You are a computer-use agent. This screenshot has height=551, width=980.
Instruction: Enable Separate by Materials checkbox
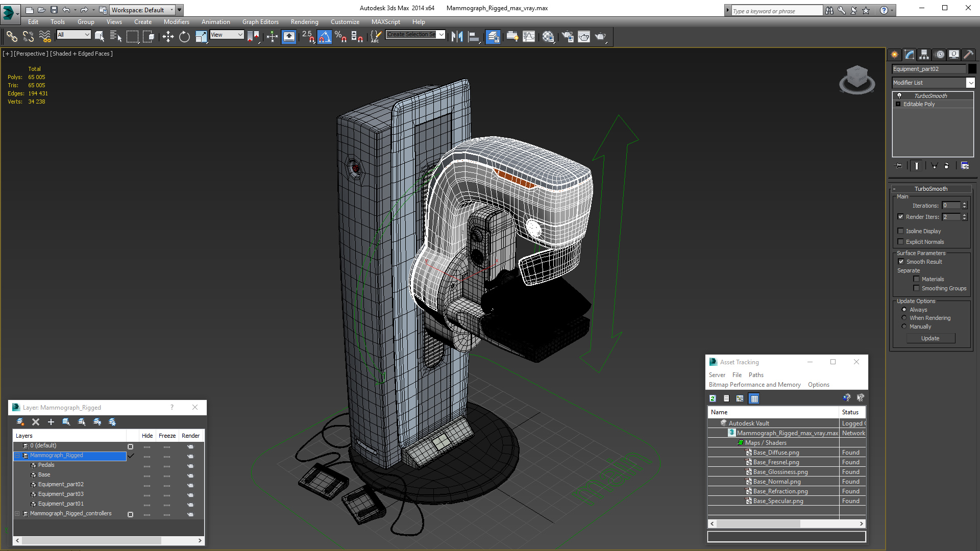point(917,279)
